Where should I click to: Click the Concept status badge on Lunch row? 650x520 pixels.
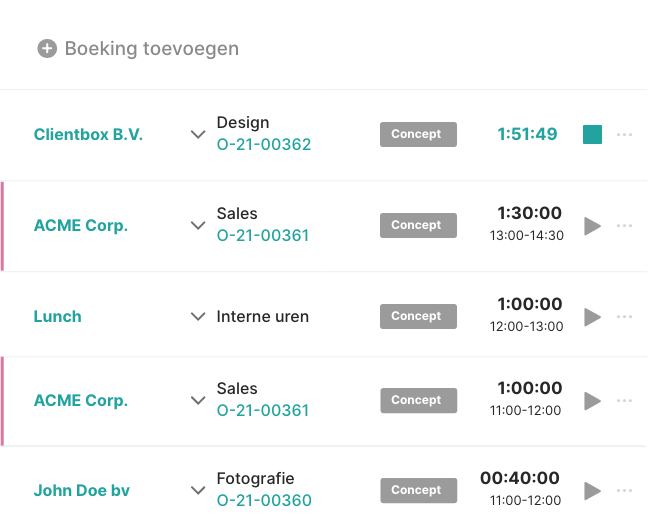418,317
